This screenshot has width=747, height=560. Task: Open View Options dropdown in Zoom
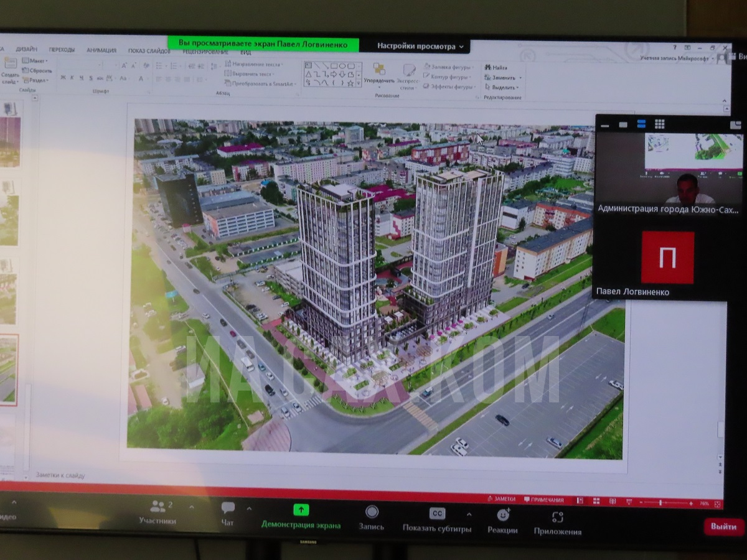[420, 46]
